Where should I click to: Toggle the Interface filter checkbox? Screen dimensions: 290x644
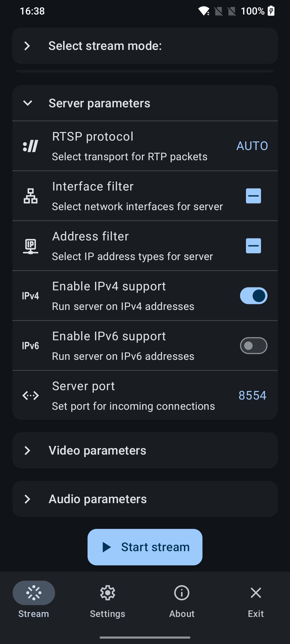click(x=253, y=196)
